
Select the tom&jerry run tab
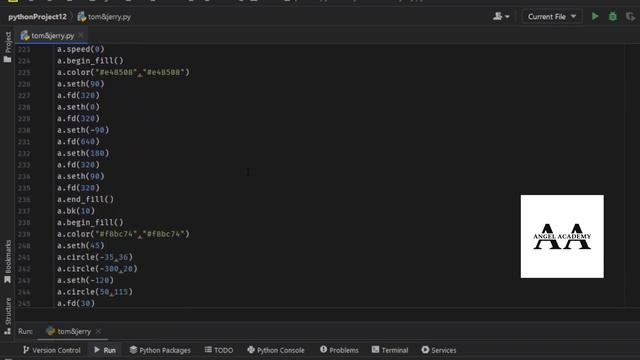(69, 331)
